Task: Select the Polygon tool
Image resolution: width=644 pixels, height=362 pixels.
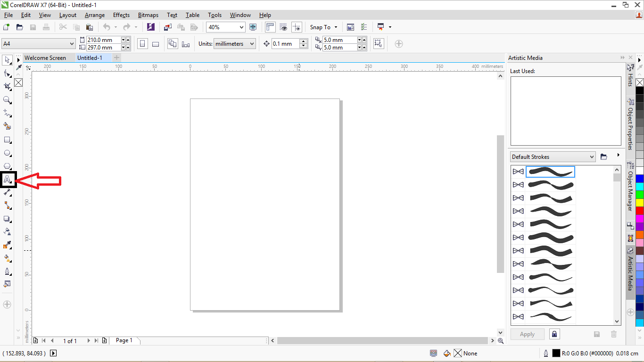Action: coord(7,166)
